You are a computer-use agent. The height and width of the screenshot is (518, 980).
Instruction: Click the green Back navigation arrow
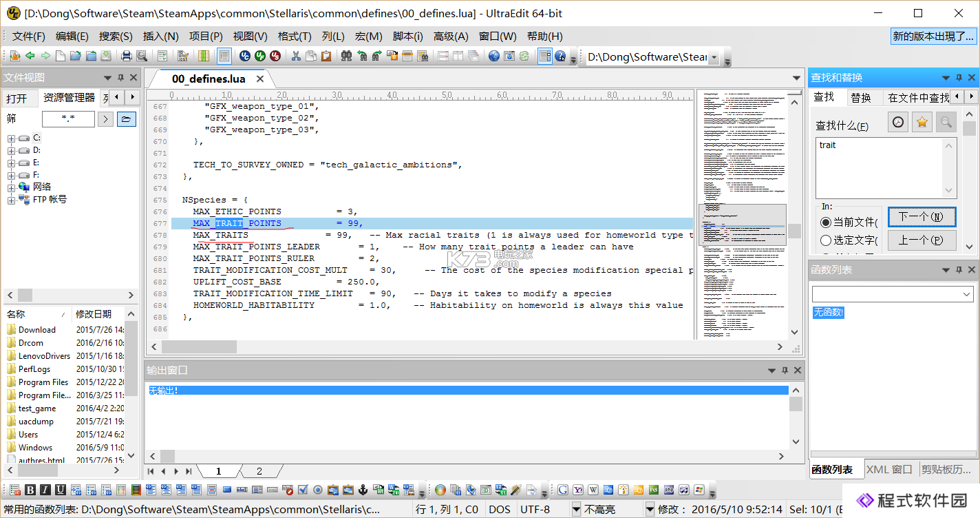(x=30, y=56)
